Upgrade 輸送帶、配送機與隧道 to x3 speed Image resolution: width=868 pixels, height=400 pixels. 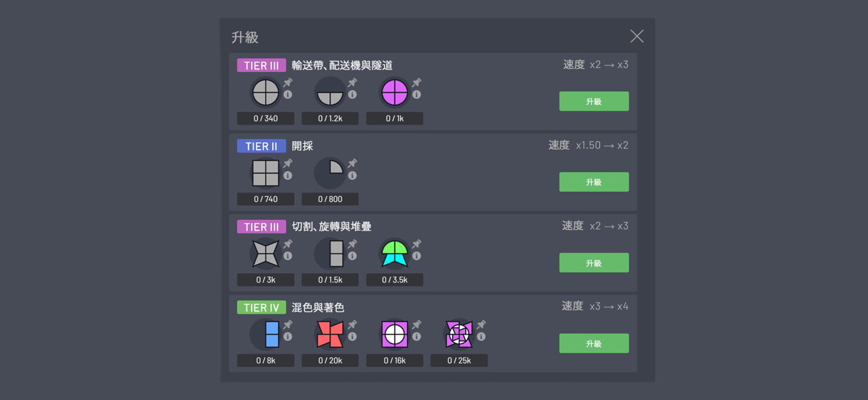point(594,101)
